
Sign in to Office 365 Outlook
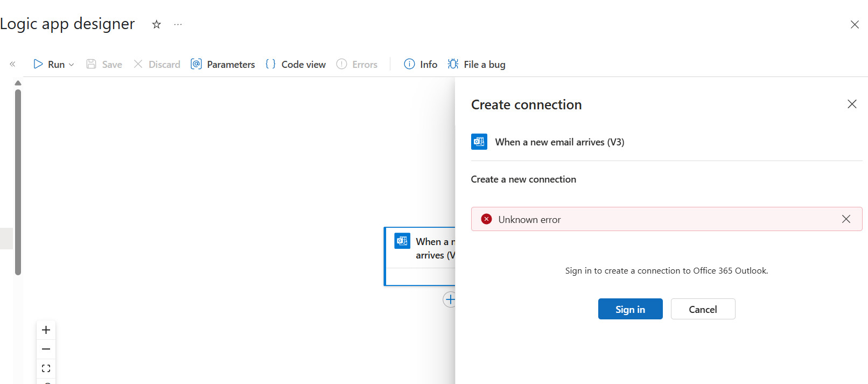(631, 309)
